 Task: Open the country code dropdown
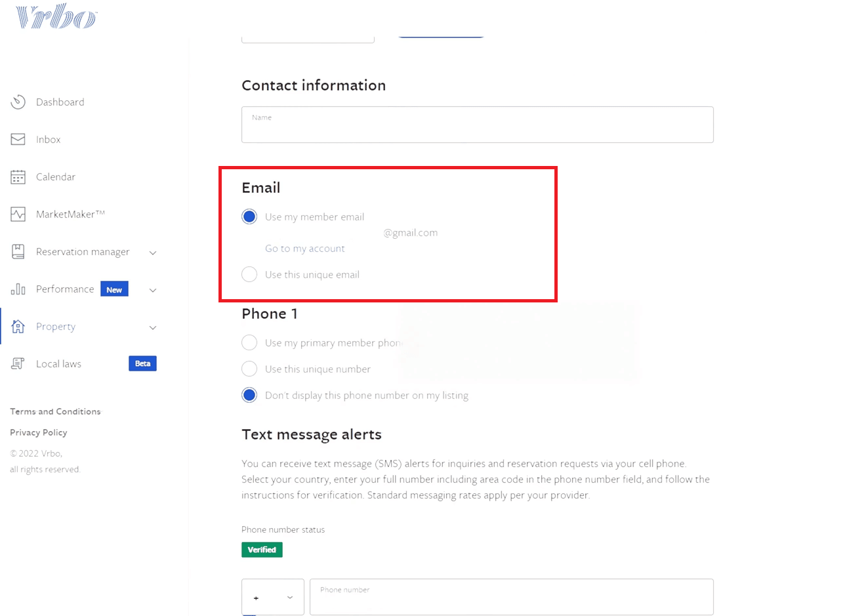coord(273,597)
